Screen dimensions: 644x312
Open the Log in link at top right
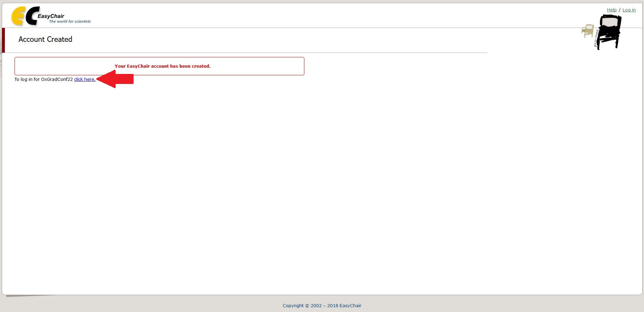tap(629, 10)
